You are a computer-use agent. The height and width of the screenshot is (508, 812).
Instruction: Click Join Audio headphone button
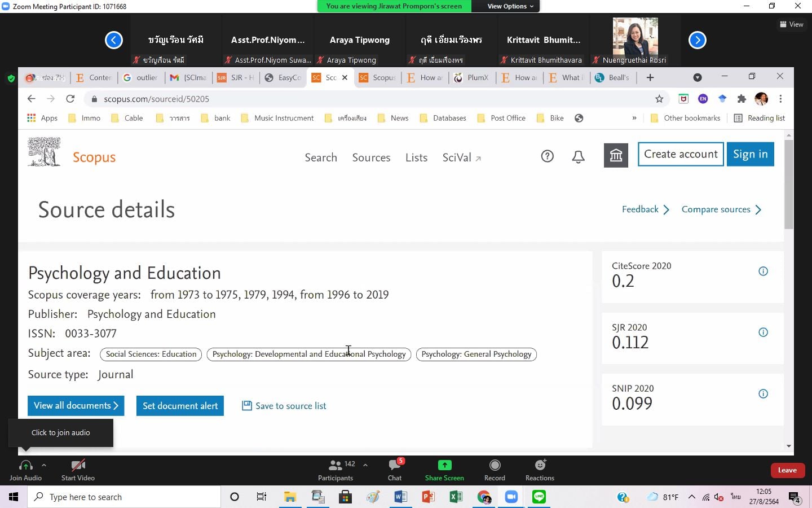click(25, 470)
